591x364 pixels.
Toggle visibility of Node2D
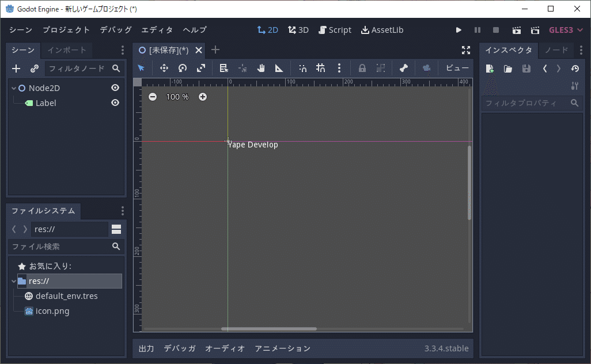[115, 88]
